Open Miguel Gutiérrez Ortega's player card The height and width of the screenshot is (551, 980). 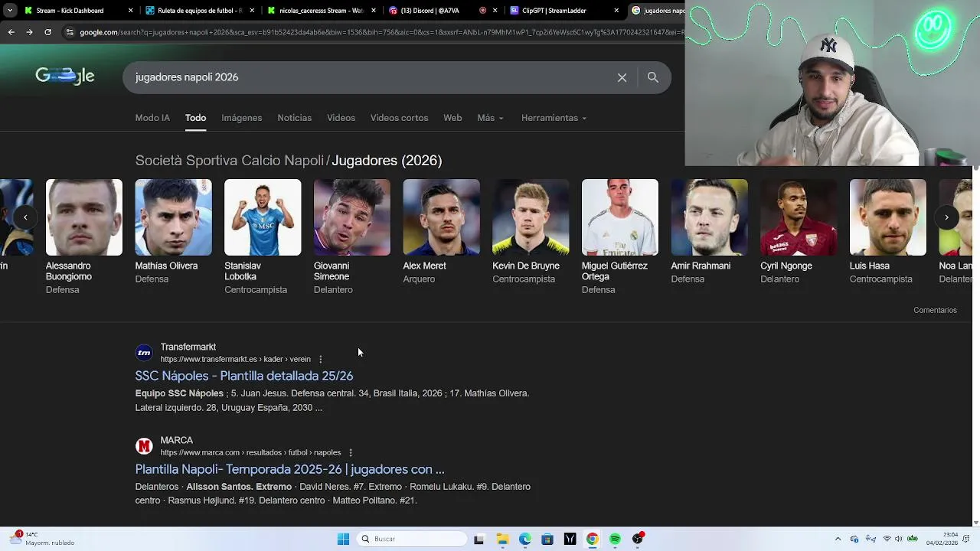(x=620, y=236)
